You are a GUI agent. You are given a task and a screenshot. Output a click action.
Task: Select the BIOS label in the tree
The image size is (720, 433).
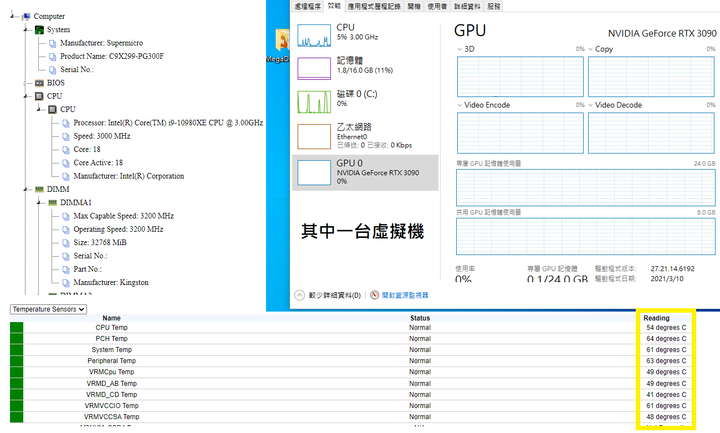click(56, 83)
